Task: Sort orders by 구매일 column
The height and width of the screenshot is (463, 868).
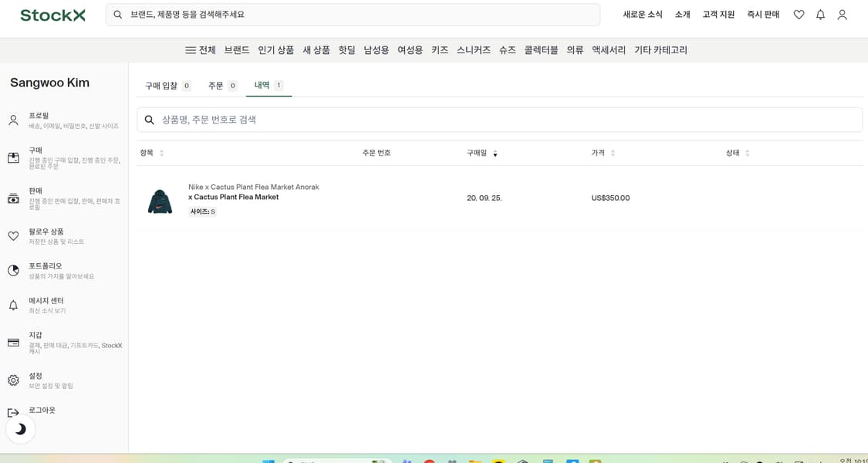Action: pos(477,153)
